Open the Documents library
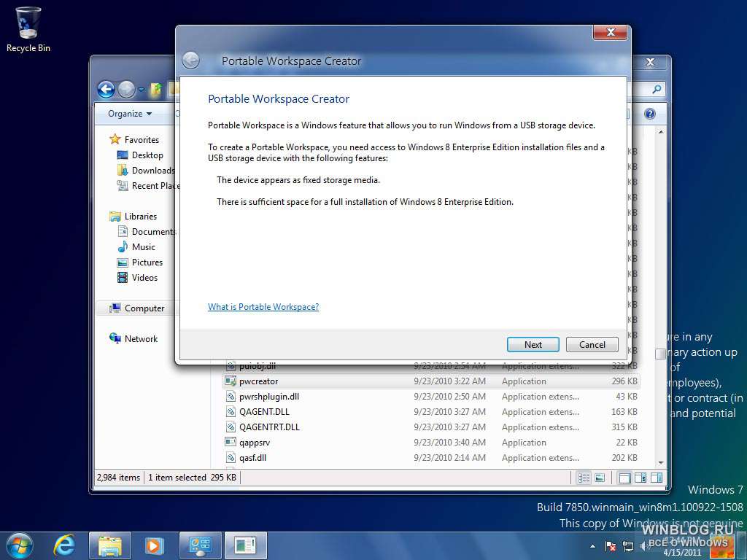Screen dimensions: 747x560 pyautogui.click(x=153, y=231)
